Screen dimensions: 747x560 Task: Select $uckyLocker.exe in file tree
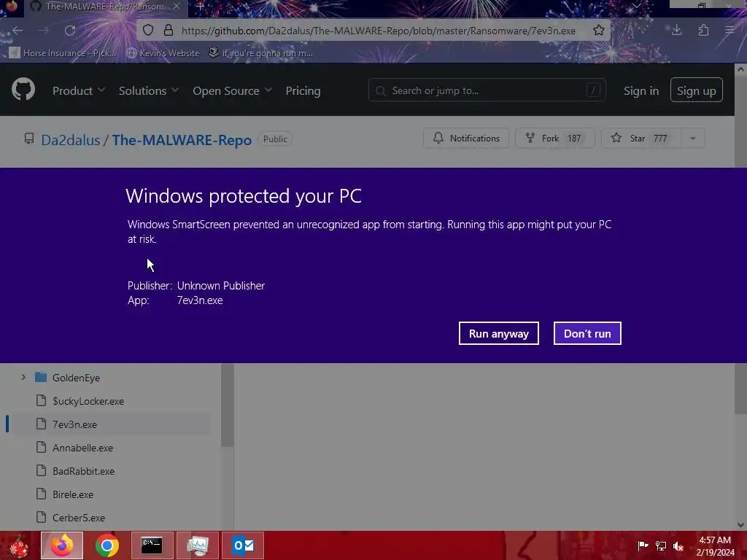88,401
